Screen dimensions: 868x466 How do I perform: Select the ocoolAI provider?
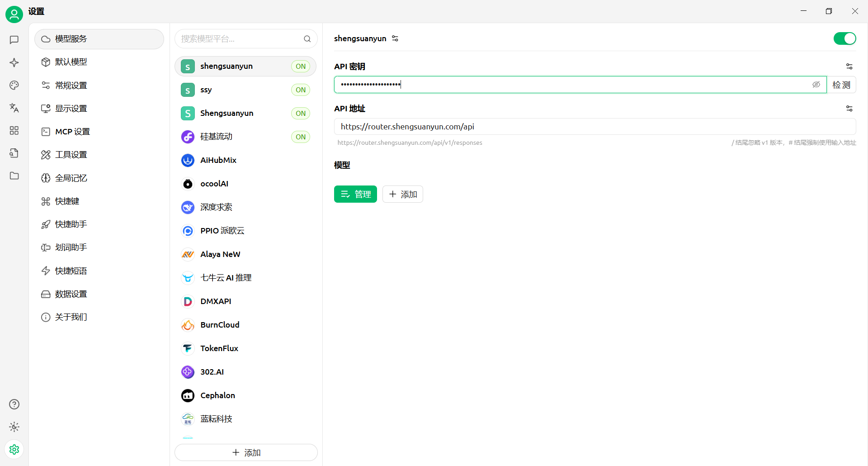tap(245, 184)
